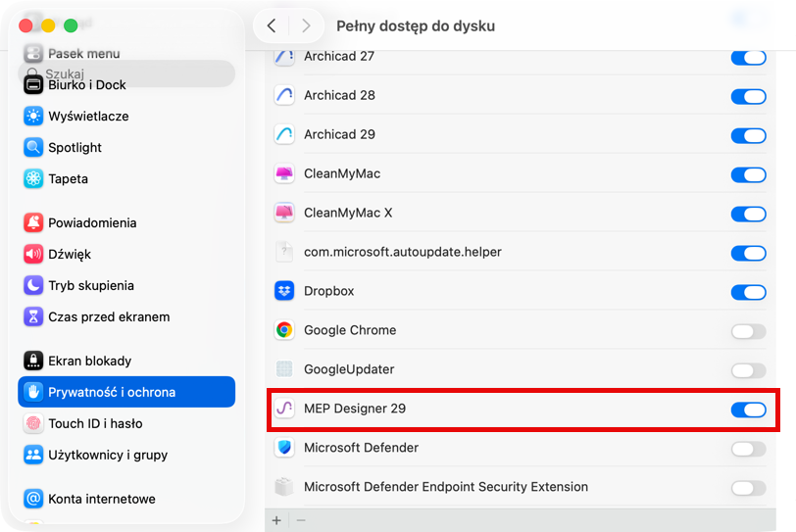Click the Tapeta flower icon
The width and height of the screenshot is (796, 532).
coord(33,179)
